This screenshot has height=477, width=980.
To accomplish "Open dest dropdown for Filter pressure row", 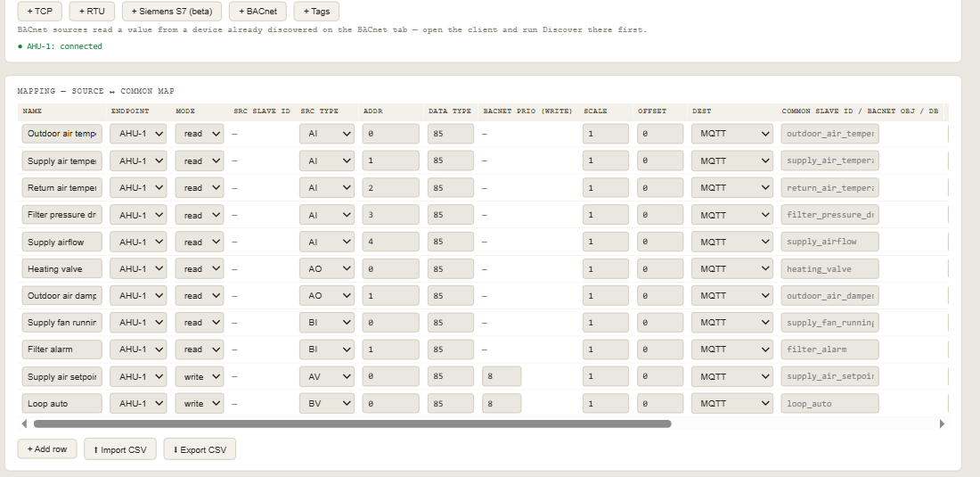I will [x=731, y=215].
